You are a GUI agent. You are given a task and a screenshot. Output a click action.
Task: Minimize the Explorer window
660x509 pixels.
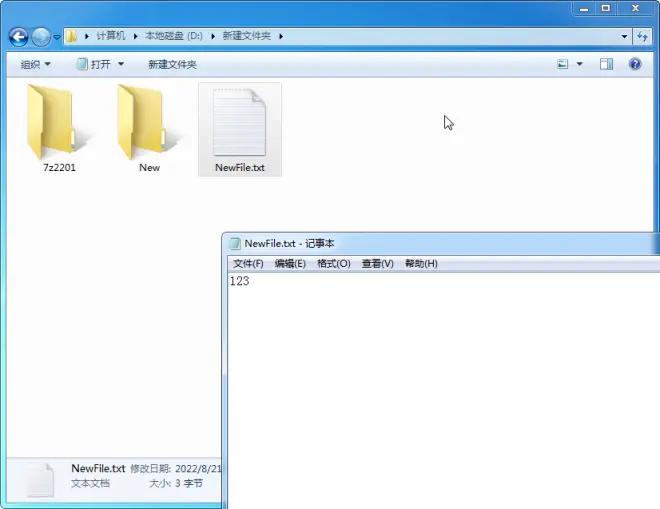pos(584,8)
